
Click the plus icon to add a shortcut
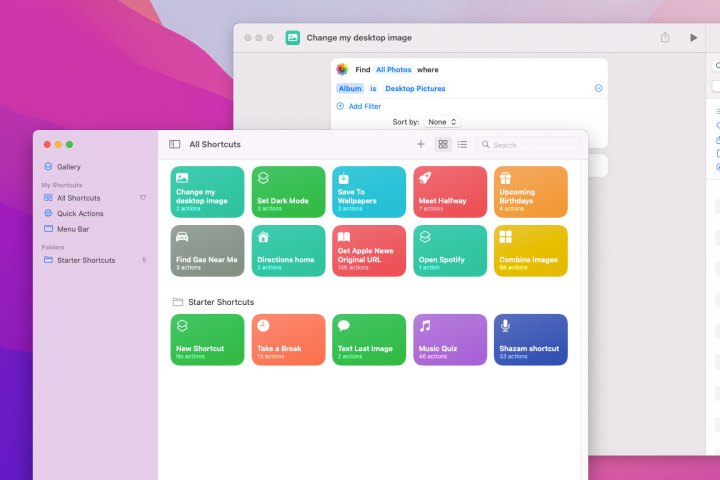click(x=421, y=144)
